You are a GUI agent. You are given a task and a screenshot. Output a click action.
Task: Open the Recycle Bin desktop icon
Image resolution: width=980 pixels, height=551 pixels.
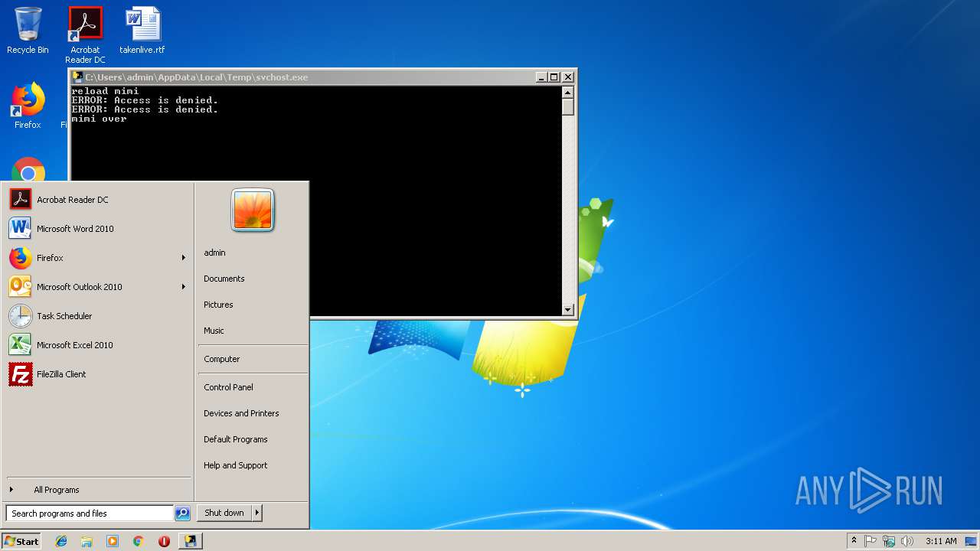tap(28, 31)
